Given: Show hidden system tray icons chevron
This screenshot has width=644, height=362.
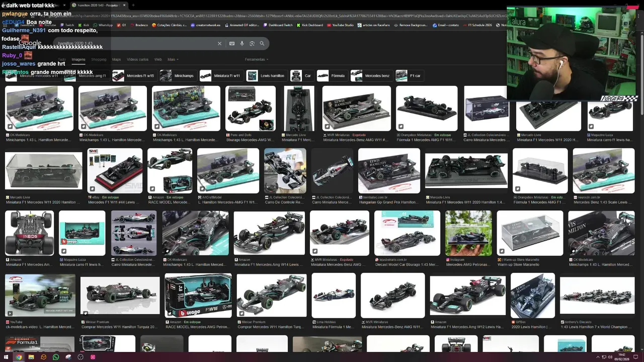Looking at the screenshot, I should (598, 357).
